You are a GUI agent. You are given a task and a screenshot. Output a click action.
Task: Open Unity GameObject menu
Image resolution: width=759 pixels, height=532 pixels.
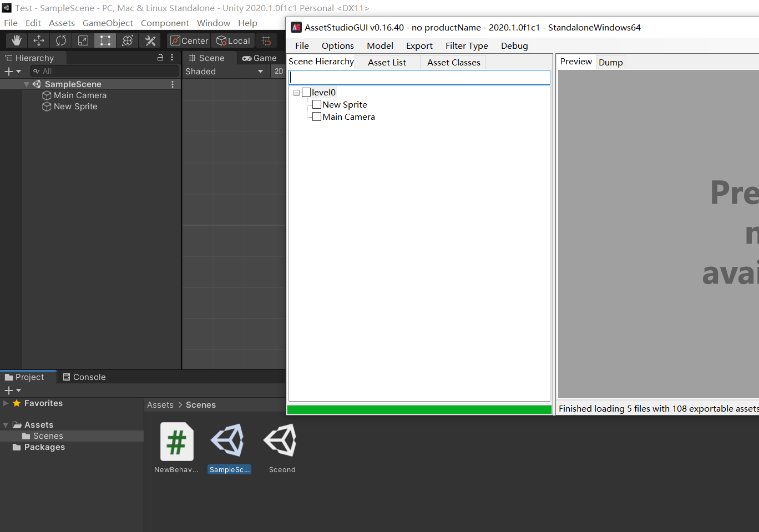click(108, 23)
